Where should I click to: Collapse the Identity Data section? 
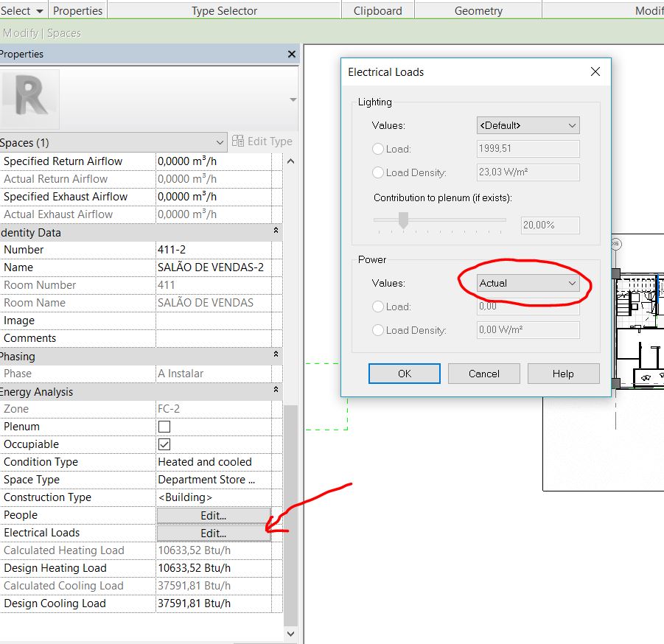[276, 232]
